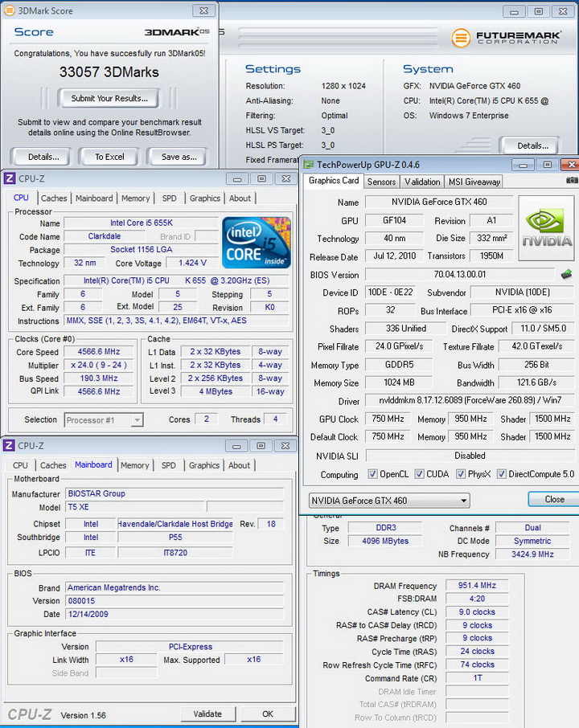Minimize the GPU-Z window
This screenshot has width=579, height=728.
coord(524,165)
